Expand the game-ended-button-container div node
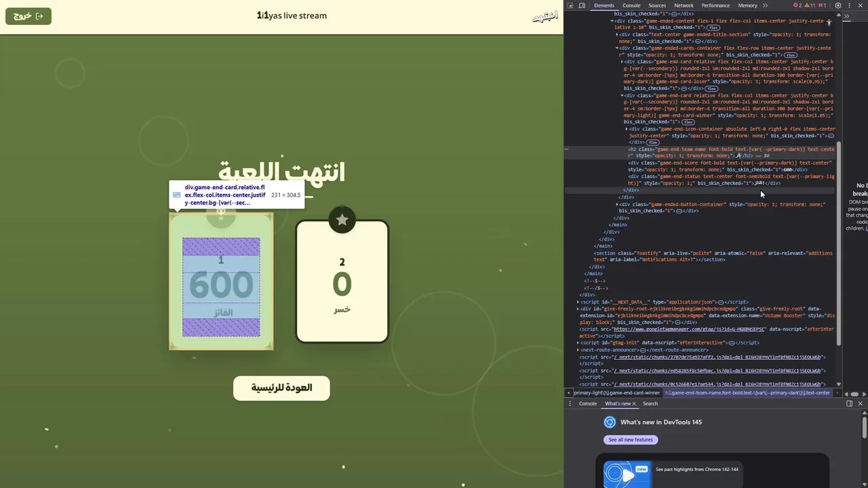This screenshot has height=488, width=868. [617, 204]
